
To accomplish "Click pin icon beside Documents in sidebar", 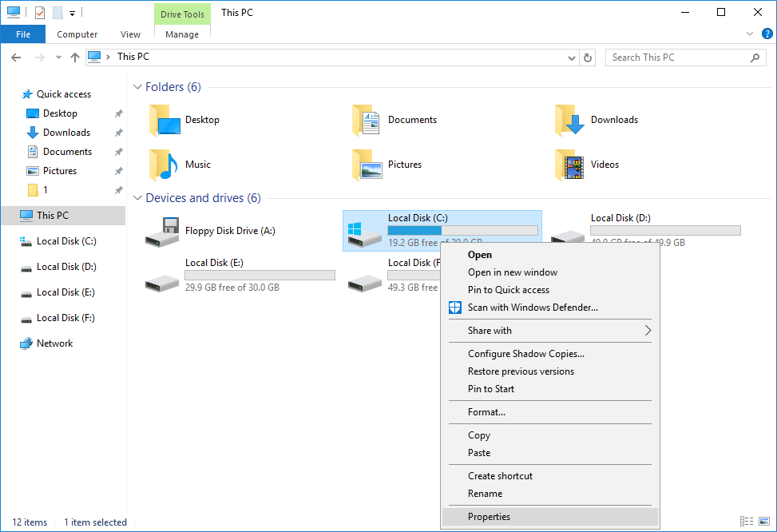I will click(118, 152).
